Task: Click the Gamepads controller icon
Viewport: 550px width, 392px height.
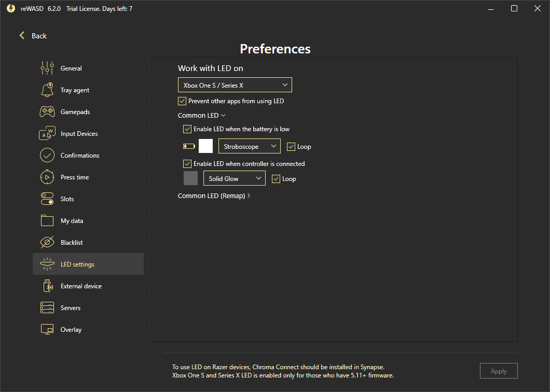Action: 47,111
